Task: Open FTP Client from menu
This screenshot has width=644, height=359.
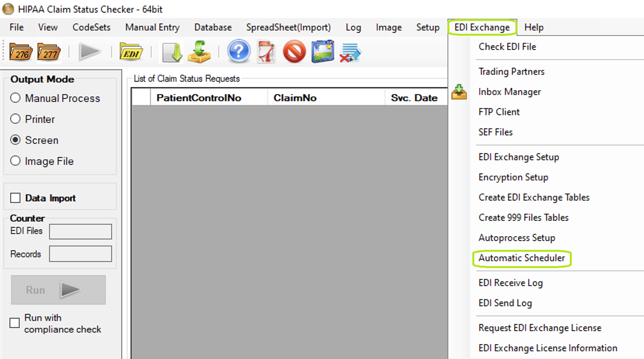Action: tap(499, 112)
